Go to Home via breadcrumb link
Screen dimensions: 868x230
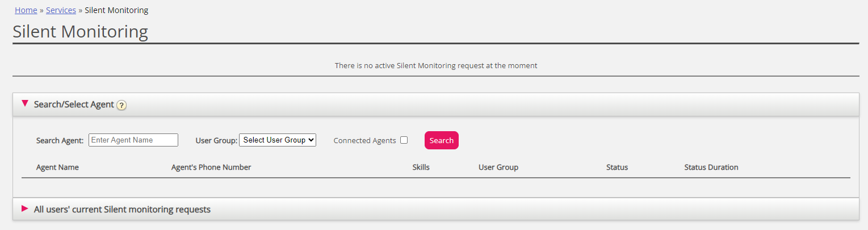click(26, 10)
